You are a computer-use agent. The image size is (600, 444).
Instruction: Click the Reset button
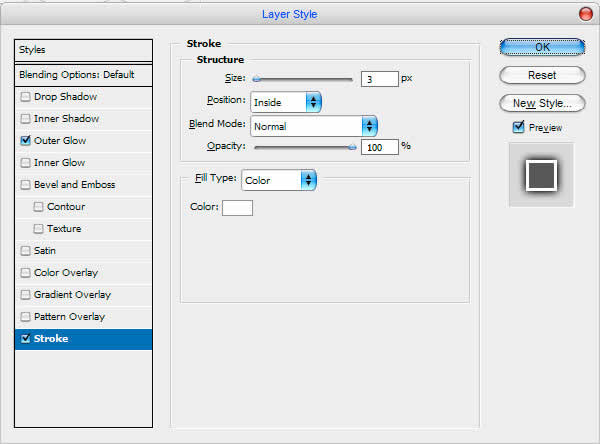[542, 75]
